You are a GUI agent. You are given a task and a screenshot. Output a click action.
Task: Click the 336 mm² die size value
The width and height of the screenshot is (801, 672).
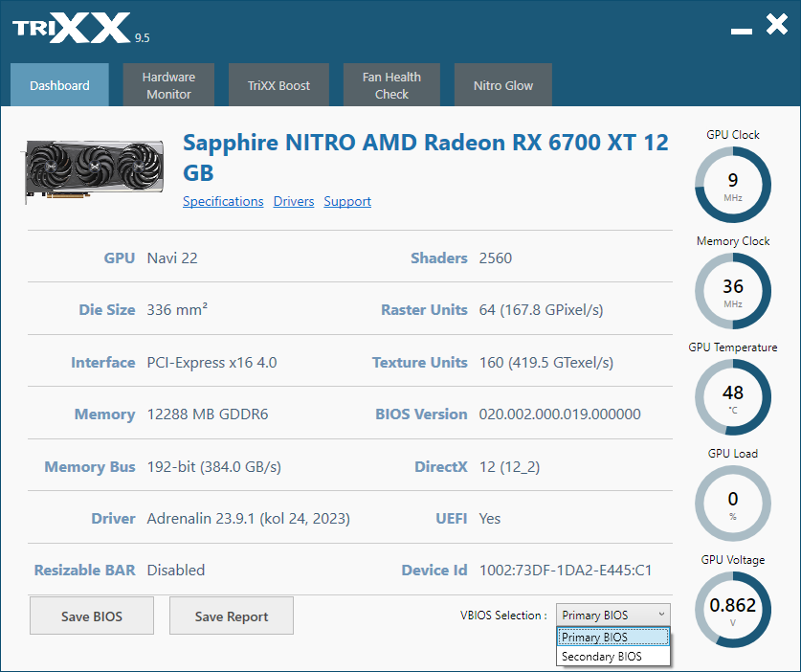pyautogui.click(x=177, y=310)
